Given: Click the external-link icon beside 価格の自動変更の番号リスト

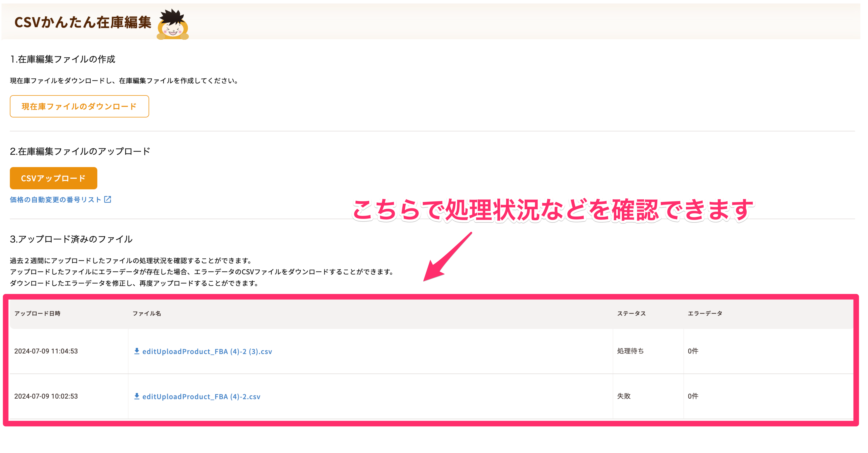Looking at the screenshot, I should 108,200.
